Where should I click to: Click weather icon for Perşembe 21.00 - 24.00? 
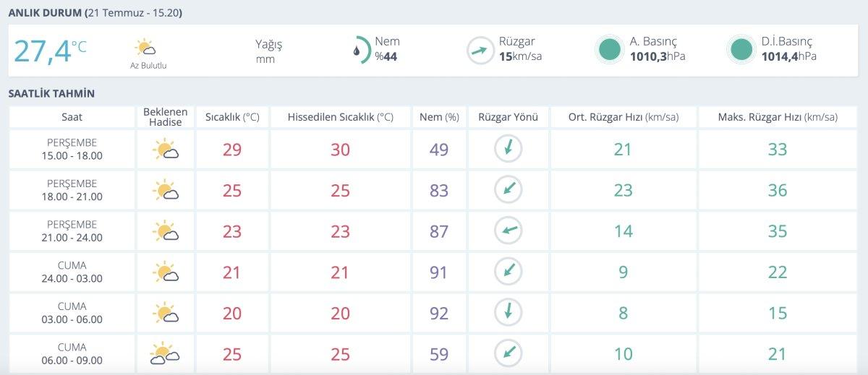(x=166, y=231)
